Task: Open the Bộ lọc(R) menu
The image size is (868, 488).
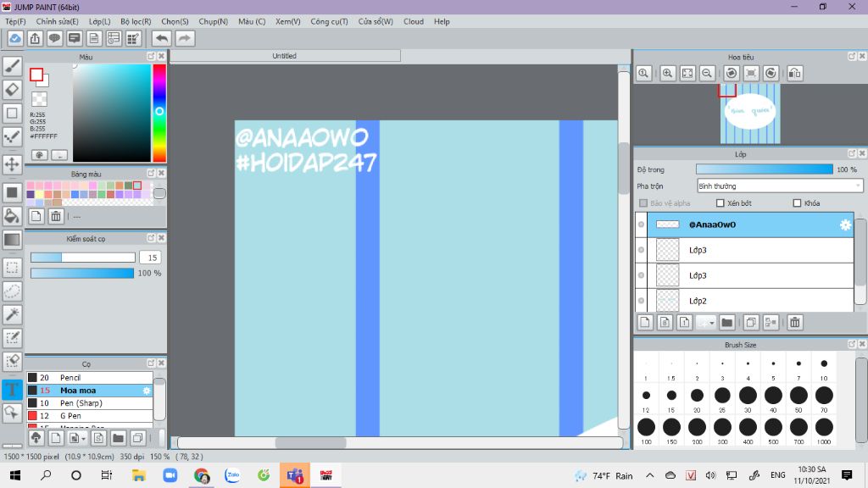Action: point(136,21)
